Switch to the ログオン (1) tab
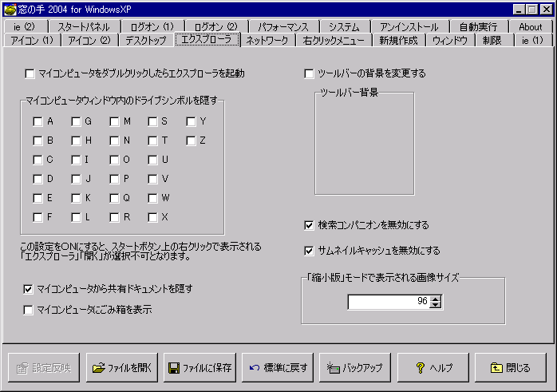The width and height of the screenshot is (557, 392). pyautogui.click(x=152, y=27)
